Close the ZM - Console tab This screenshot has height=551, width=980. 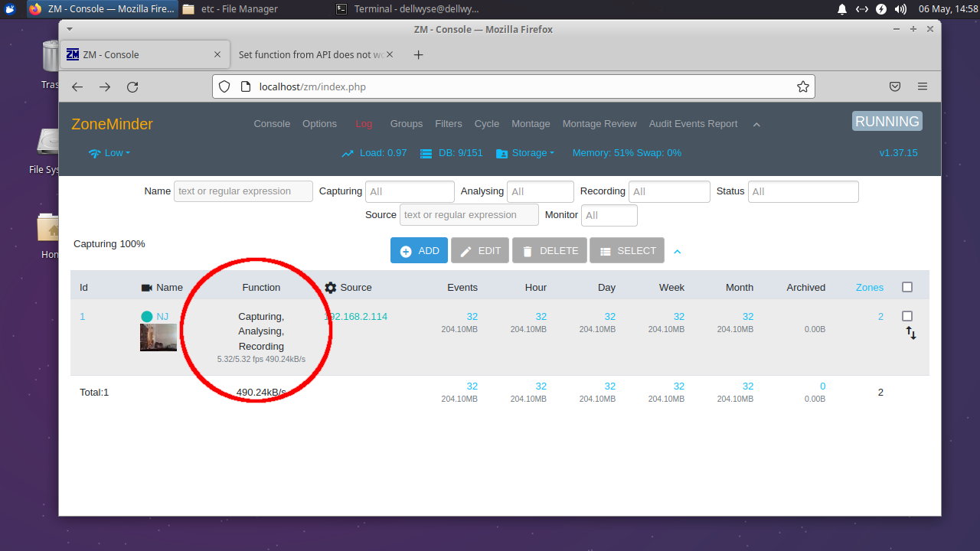(x=217, y=54)
